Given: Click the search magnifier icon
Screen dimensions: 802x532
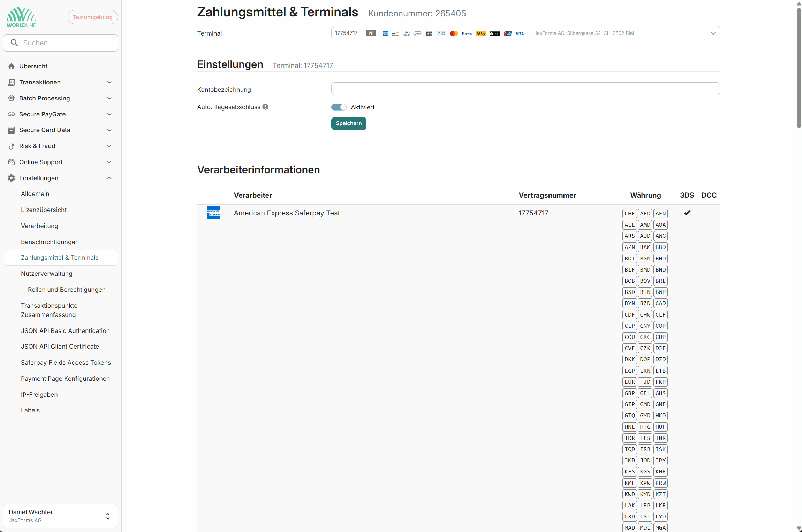Looking at the screenshot, I should click(x=14, y=43).
